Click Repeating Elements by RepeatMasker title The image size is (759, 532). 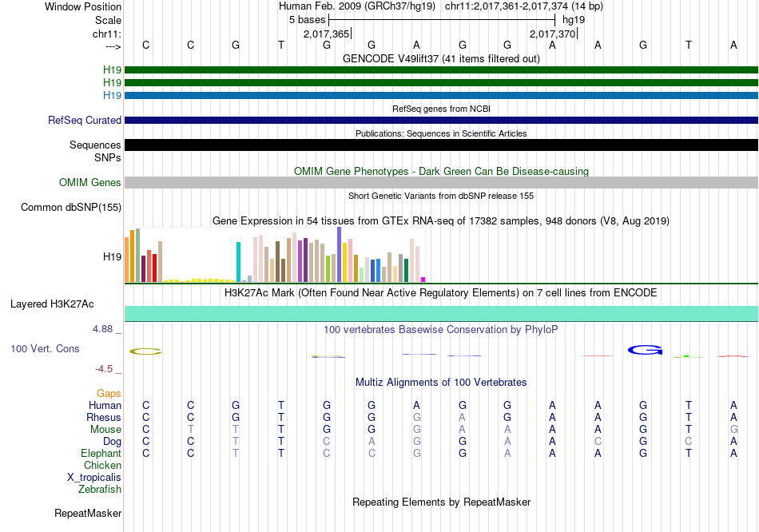[441, 502]
